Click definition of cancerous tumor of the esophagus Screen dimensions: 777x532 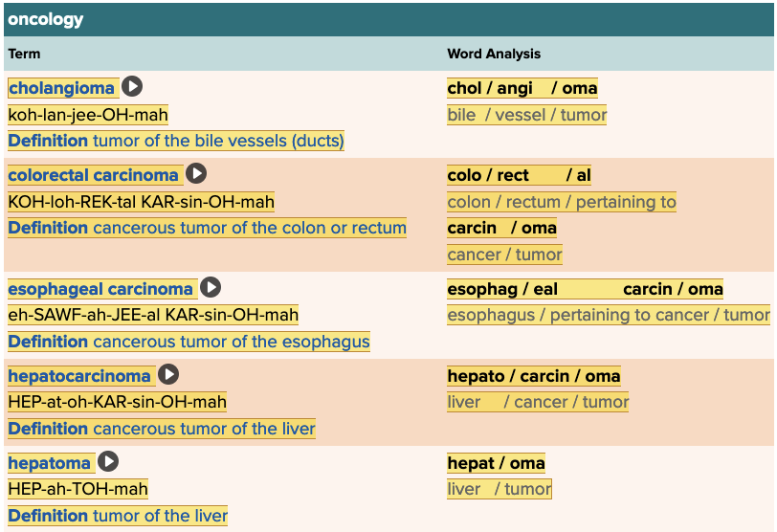coord(189,342)
